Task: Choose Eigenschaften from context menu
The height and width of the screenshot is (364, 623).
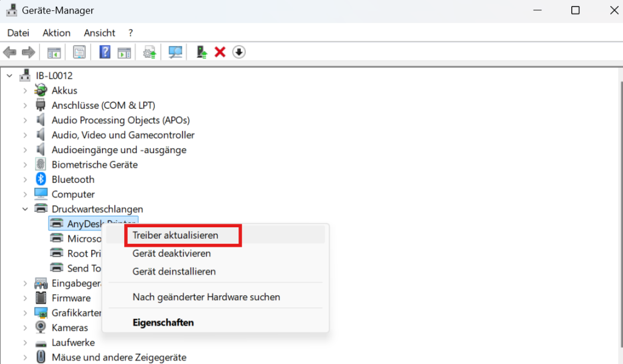Action: [215, 322]
